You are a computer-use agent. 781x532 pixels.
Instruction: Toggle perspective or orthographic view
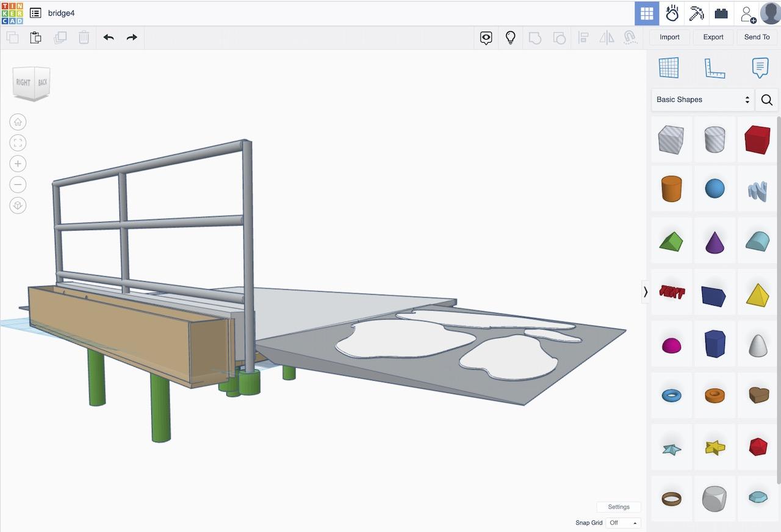pyautogui.click(x=18, y=205)
